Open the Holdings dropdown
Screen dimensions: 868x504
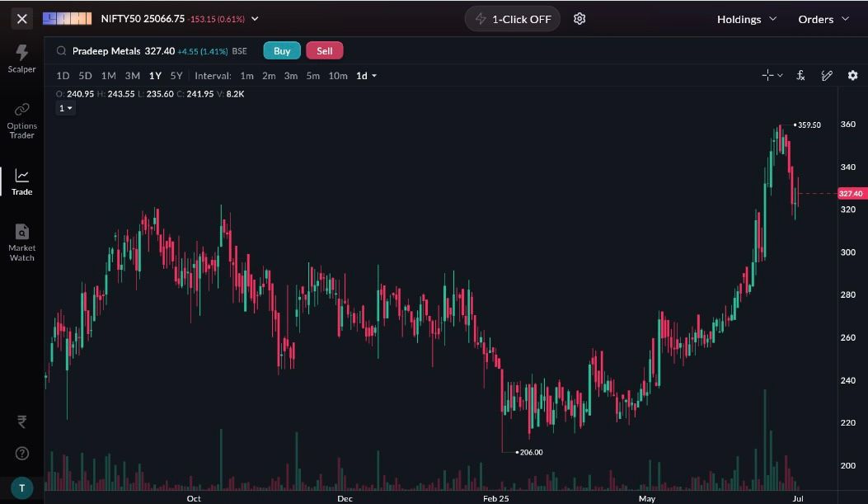(747, 20)
